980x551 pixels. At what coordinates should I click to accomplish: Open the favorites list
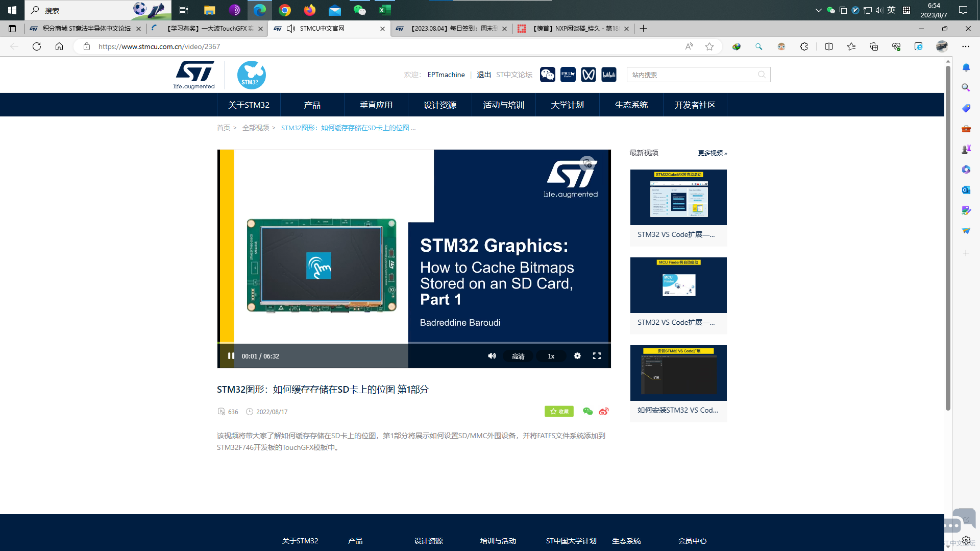tap(851, 46)
